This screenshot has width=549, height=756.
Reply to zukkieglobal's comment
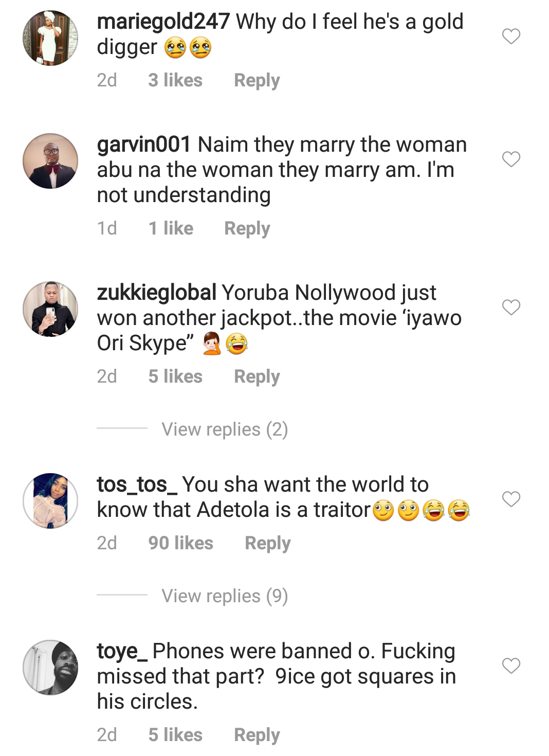257,376
